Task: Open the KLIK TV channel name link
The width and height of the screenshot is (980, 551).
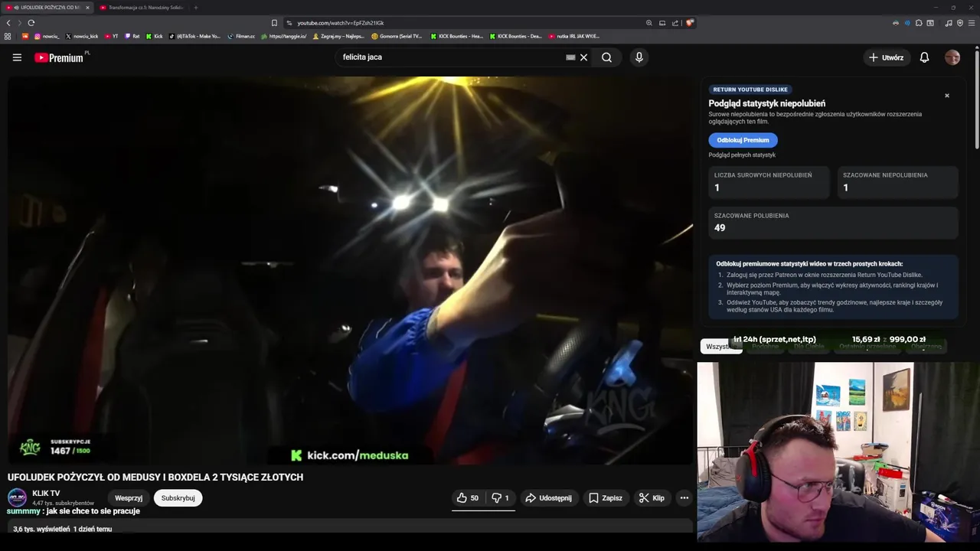Action: [46, 494]
